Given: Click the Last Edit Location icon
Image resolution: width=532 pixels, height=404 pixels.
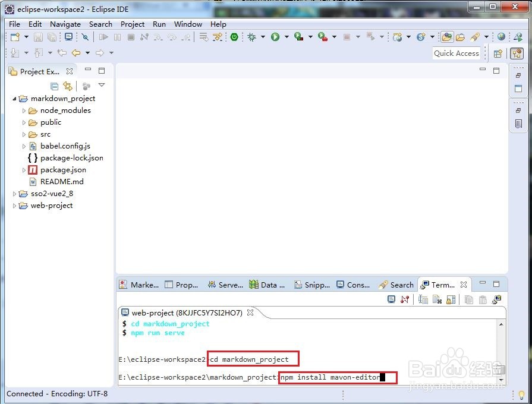Looking at the screenshot, I should (x=62, y=52).
